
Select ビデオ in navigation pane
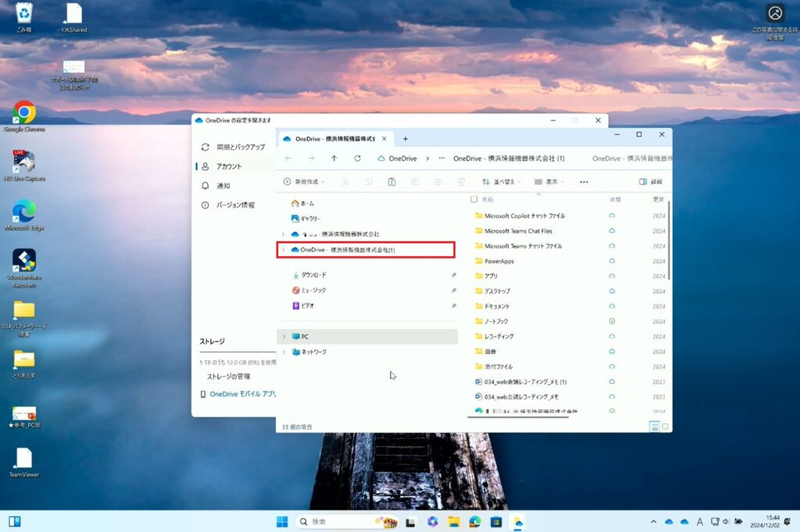point(303,306)
